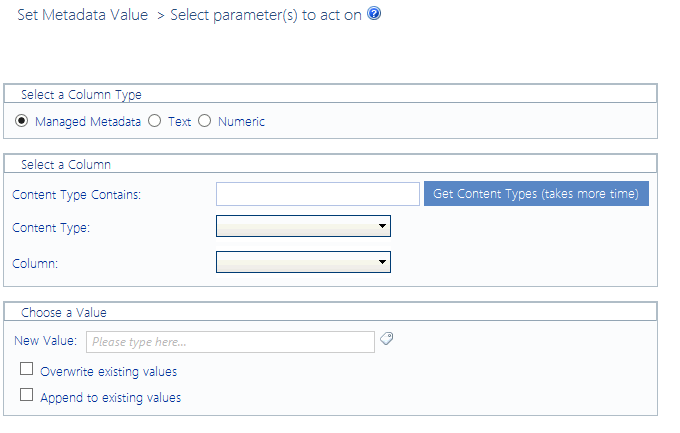680x433 pixels.
Task: Click the New Value 'Please type here' field
Action: click(230, 342)
